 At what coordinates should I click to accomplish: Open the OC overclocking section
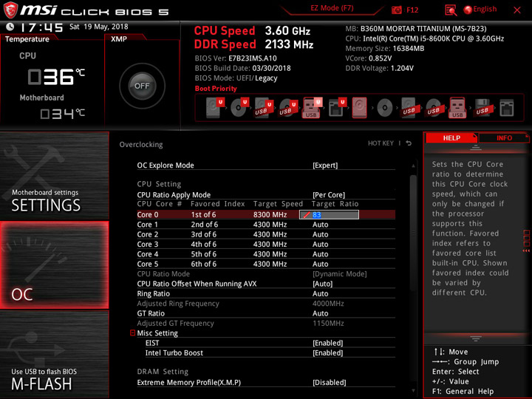[55, 265]
